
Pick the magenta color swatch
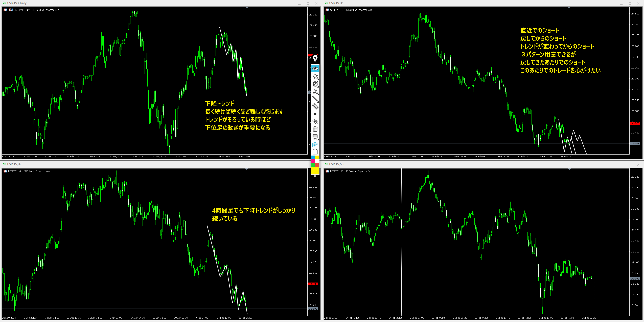[x=313, y=161]
